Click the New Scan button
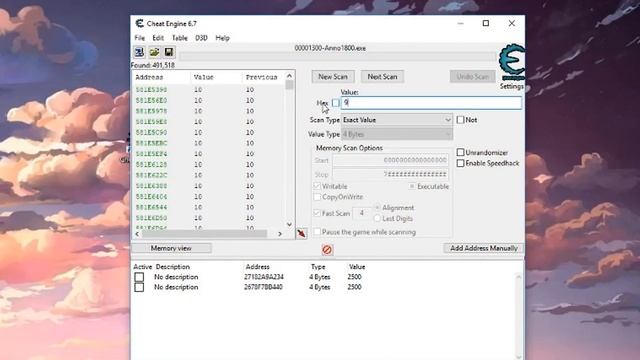 pos(333,77)
